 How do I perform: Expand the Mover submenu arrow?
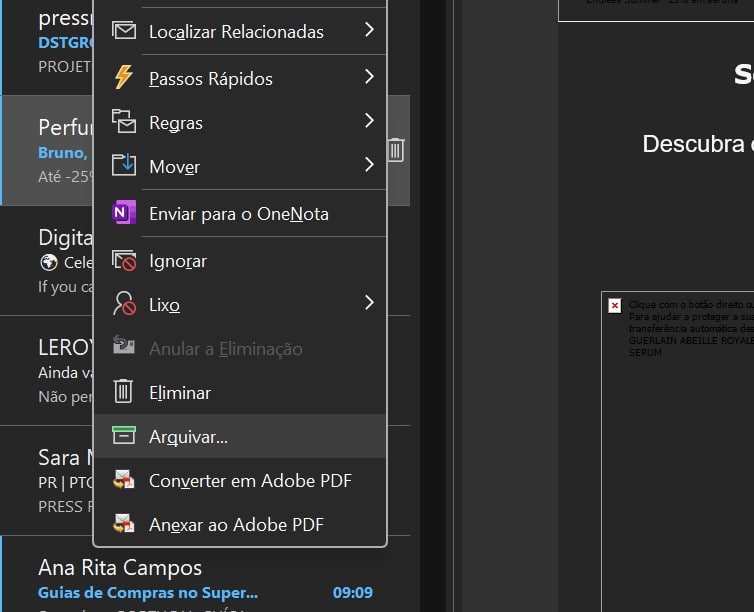tap(369, 165)
